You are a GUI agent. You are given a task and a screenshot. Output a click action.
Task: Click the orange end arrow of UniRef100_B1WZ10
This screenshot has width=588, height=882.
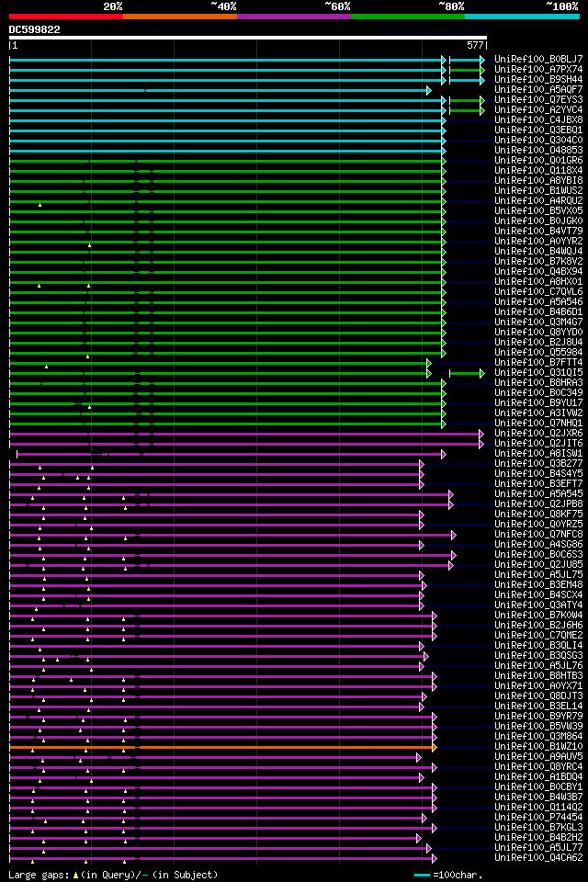point(434,748)
